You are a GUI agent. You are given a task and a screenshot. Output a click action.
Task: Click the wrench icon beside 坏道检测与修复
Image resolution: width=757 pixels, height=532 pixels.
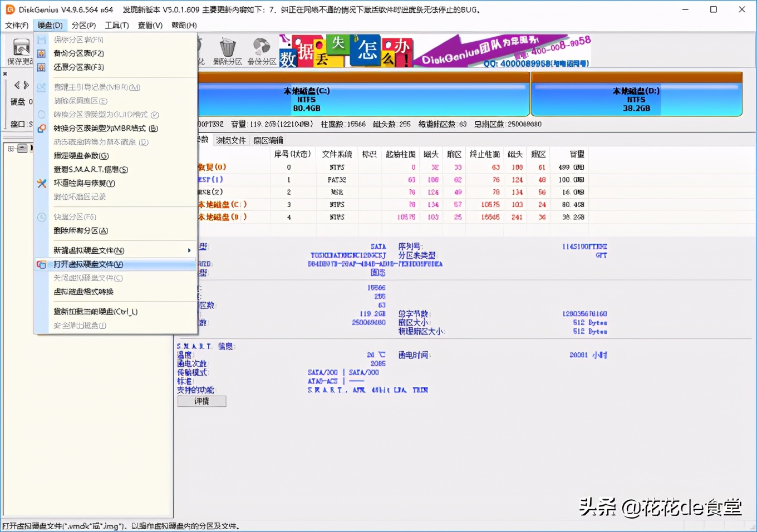(x=42, y=183)
